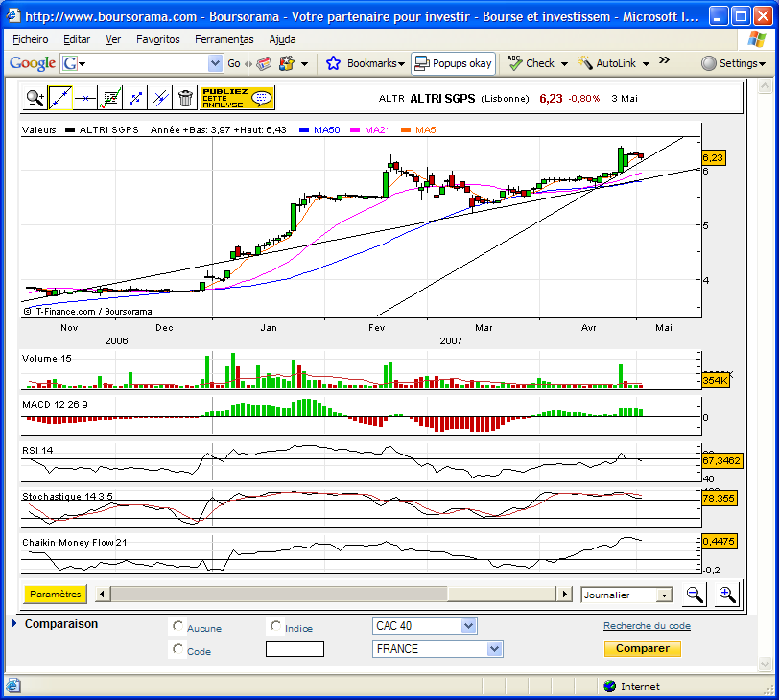Screen dimensions: 779x700
Task: Click the AutoLink wand button
Action: [x=606, y=63]
